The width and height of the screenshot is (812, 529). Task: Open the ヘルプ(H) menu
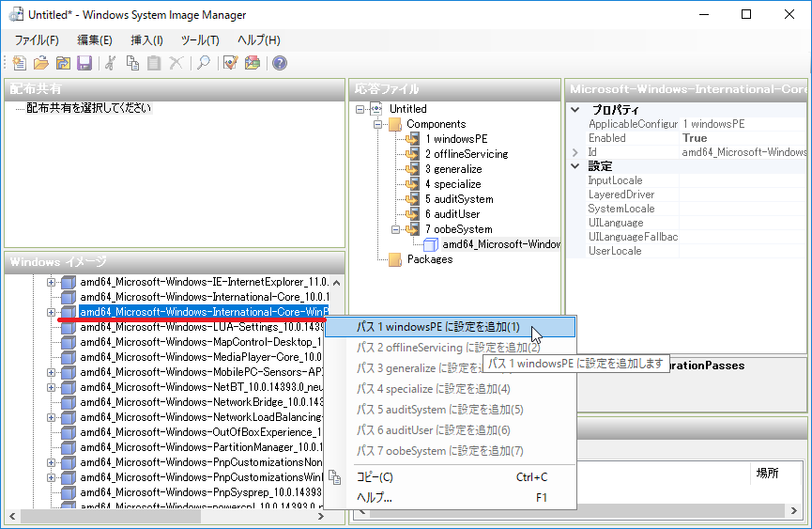click(x=258, y=40)
